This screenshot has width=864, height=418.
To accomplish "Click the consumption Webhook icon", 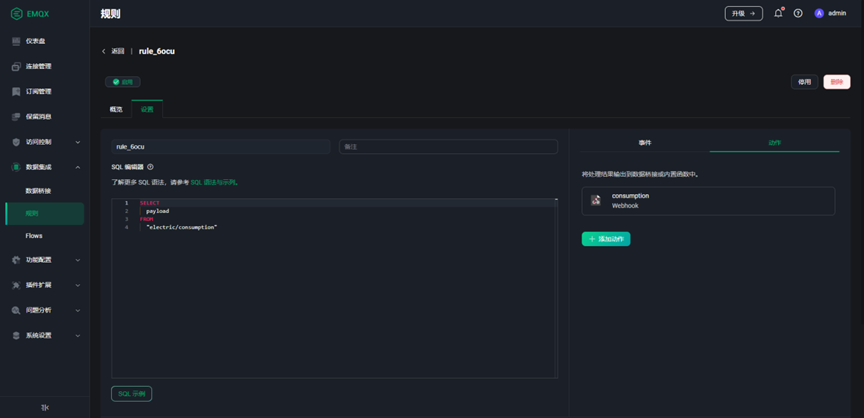I will 596,200.
